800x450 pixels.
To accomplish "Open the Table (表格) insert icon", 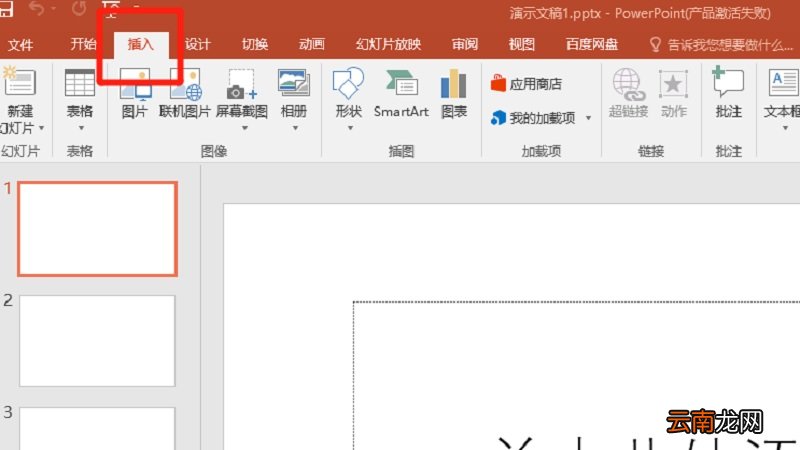I will (80, 83).
